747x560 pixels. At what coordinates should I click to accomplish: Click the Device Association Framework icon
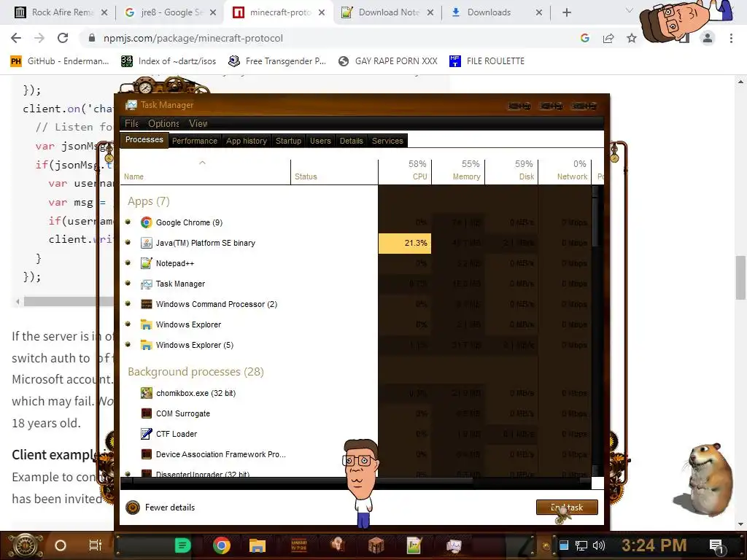pos(146,454)
